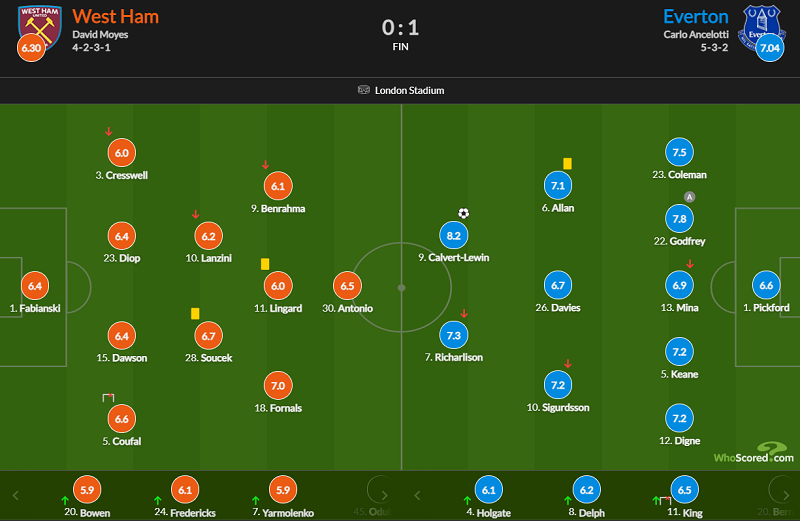This screenshot has width=800, height=521.
Task: Select Fabianski's 6.4 rating bubble
Action: click(x=35, y=286)
